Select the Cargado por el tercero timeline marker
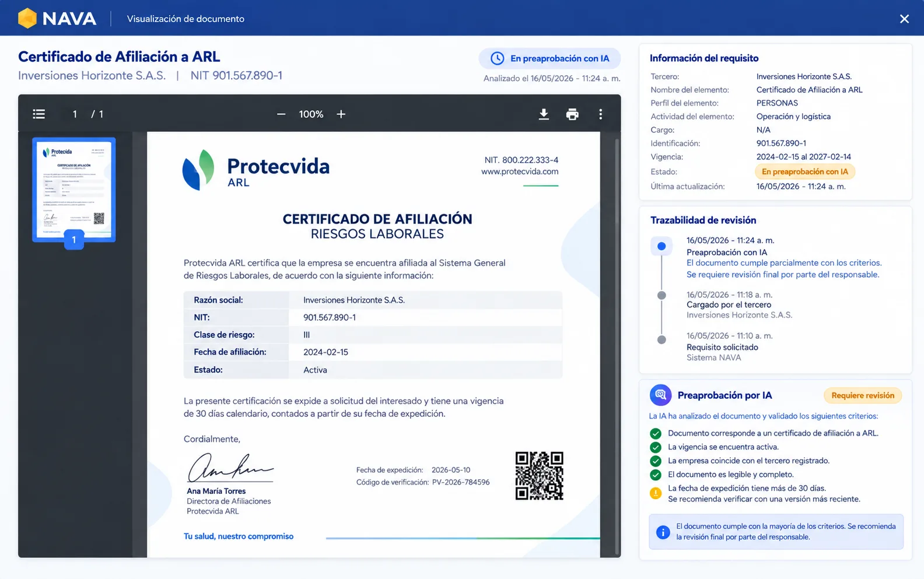Screen dimensions: 924x579 pos(661,295)
